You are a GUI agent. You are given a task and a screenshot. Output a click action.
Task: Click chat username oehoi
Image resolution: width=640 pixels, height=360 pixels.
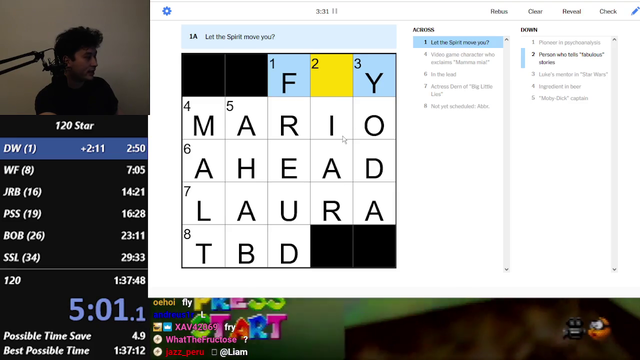coord(164,302)
